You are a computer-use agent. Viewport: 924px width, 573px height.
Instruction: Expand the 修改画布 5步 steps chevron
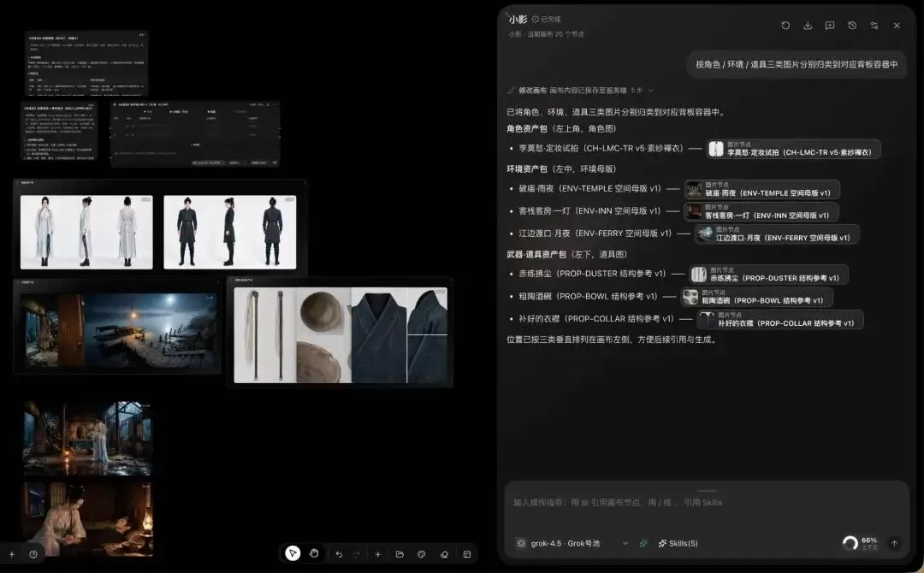click(650, 90)
